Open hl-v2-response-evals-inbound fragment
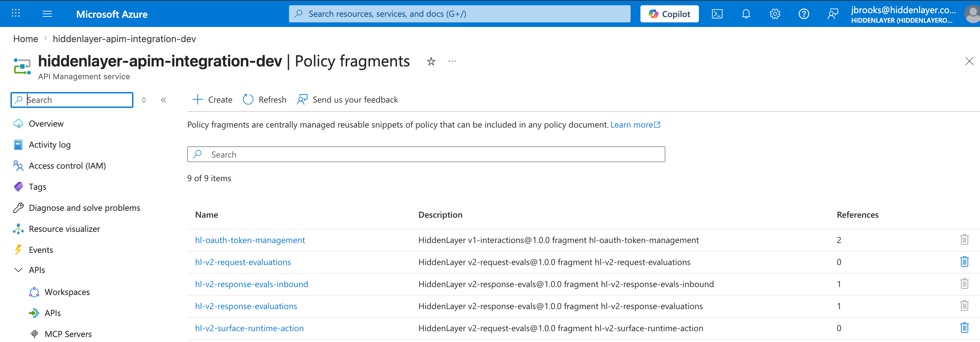 252,284
